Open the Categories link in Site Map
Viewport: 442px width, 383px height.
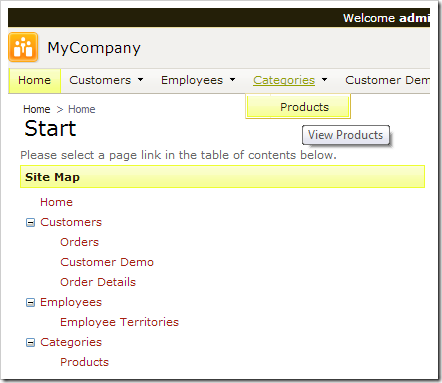(71, 342)
